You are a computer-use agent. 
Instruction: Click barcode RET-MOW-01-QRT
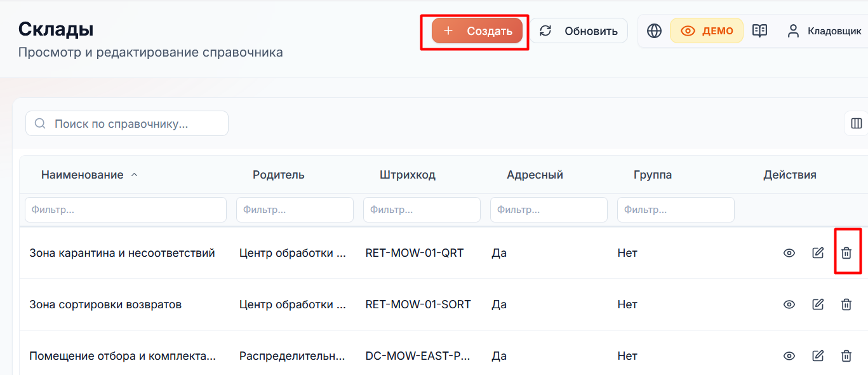point(415,253)
